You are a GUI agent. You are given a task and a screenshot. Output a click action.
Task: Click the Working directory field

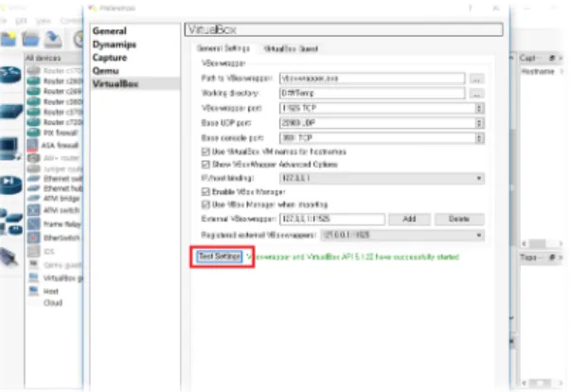coord(372,94)
